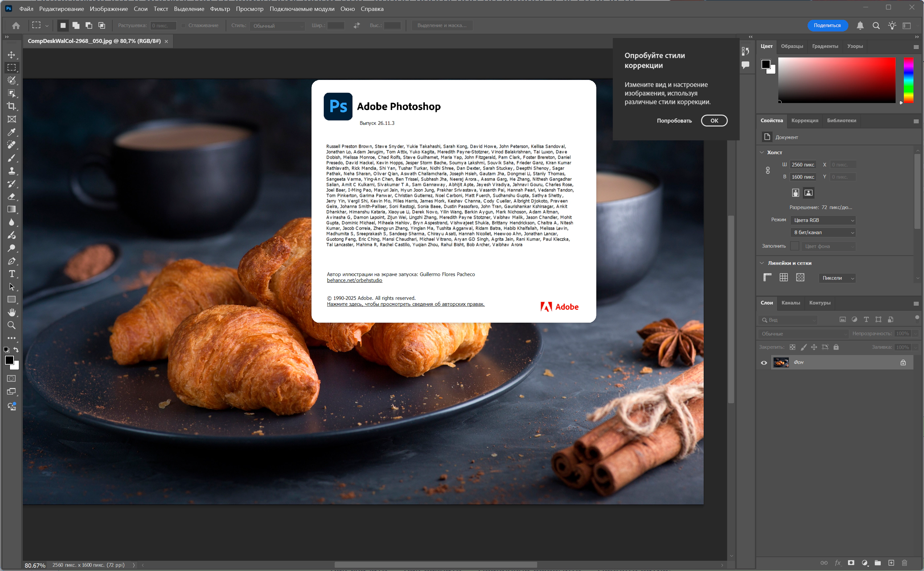
Task: Toggle the canvas width-height link icon
Action: click(x=768, y=171)
